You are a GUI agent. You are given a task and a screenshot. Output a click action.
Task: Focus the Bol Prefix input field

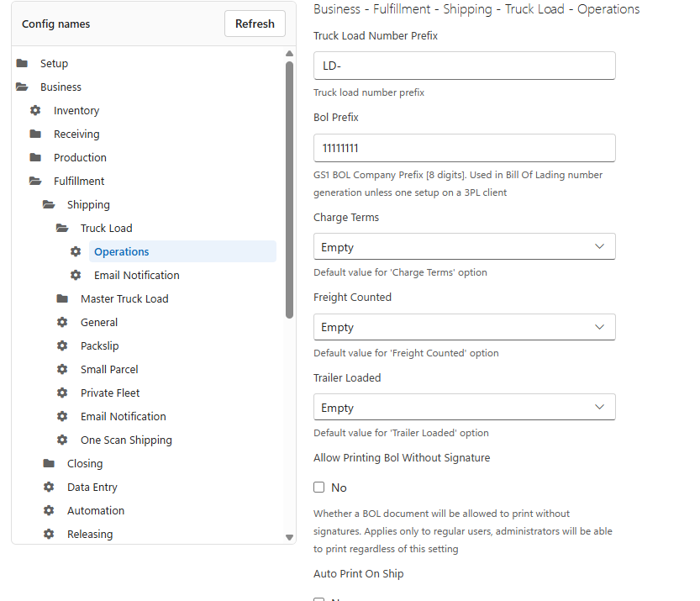point(464,148)
